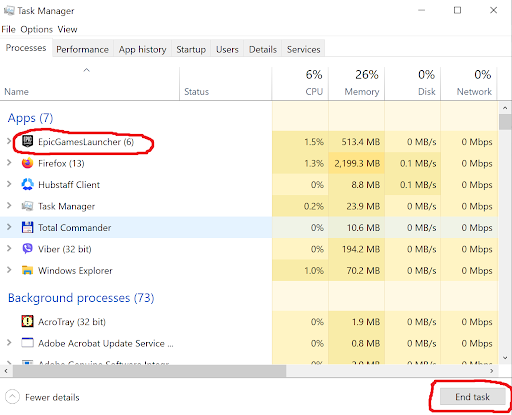Select the Processes tab
Viewport: 512px width, 415px height.
[x=26, y=48]
